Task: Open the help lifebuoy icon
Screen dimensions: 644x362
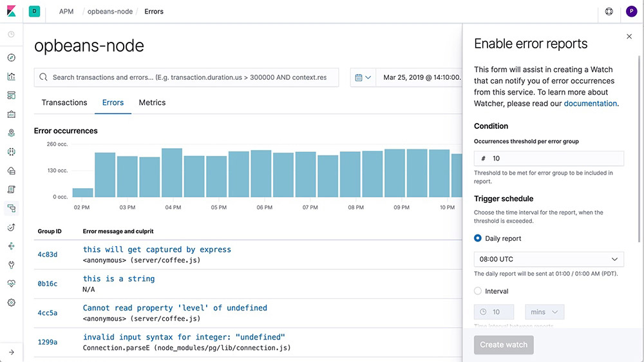Action: 609,12
